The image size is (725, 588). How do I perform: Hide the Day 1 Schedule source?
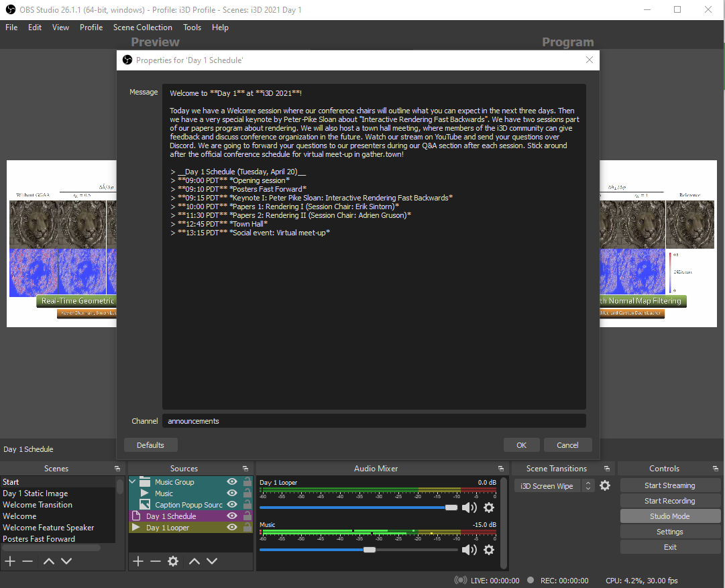tap(232, 516)
